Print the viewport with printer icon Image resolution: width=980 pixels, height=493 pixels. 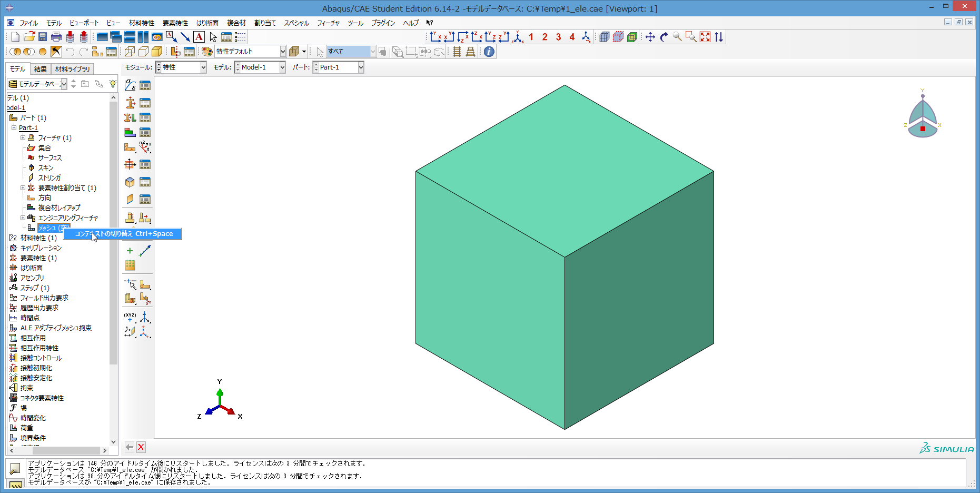[x=56, y=37]
